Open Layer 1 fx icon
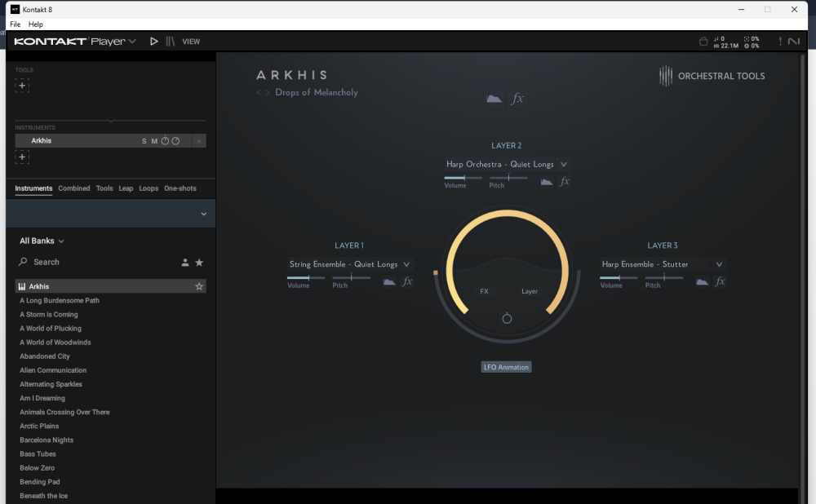 tap(407, 281)
